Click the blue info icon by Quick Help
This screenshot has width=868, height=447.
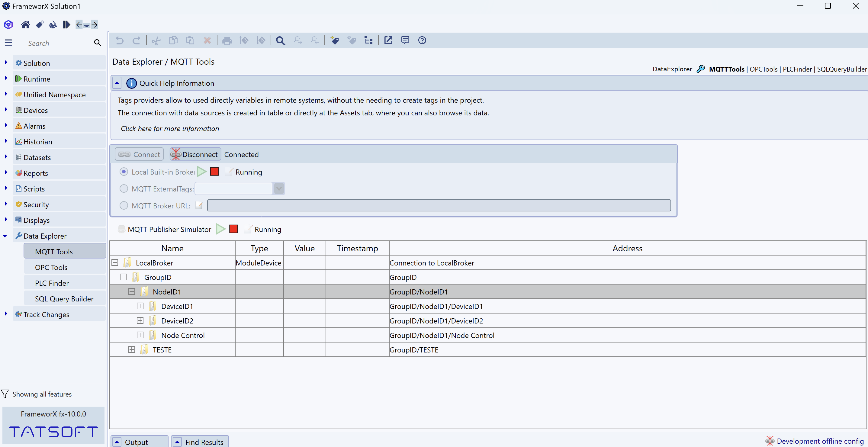pos(131,83)
